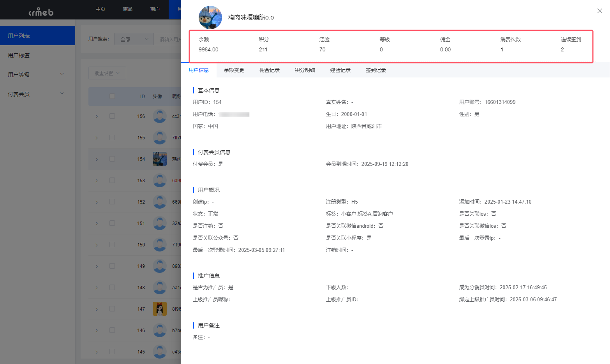This screenshot has height=364, width=610.
Task: Open the 全部 search filter dropdown
Action: pyautogui.click(x=134, y=39)
